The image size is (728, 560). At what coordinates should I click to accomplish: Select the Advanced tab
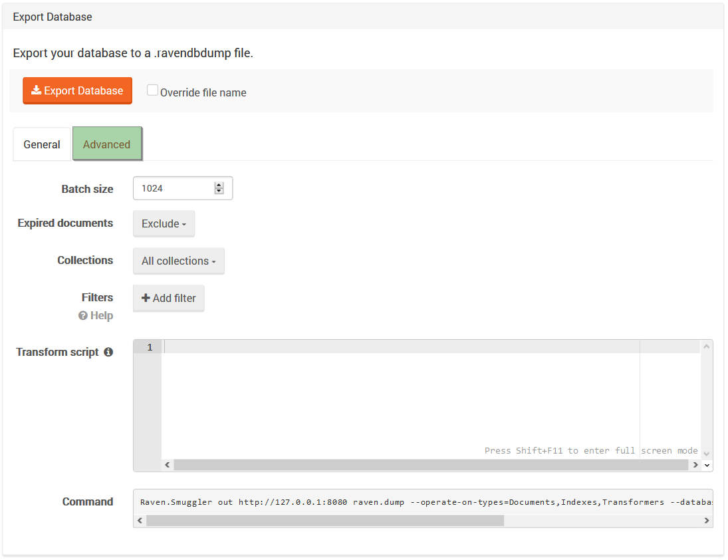pos(107,144)
